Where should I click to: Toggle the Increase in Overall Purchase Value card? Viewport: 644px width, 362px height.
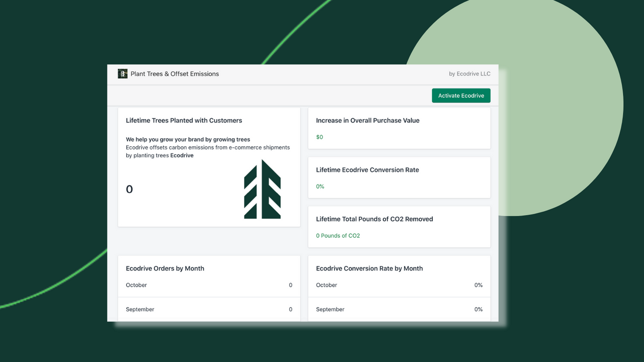point(368,120)
